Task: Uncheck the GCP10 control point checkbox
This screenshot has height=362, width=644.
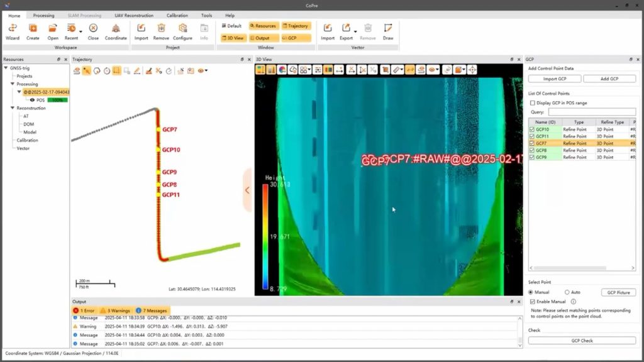Action: point(532,129)
